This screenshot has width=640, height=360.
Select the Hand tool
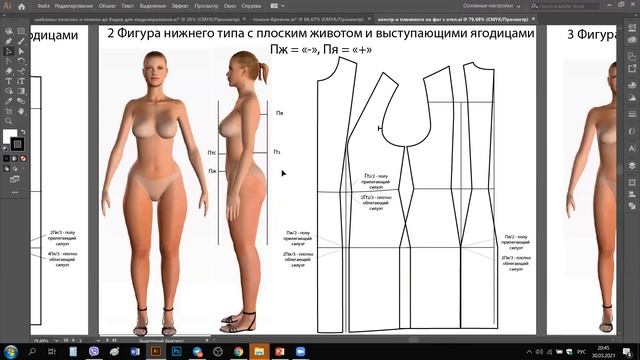21,111
